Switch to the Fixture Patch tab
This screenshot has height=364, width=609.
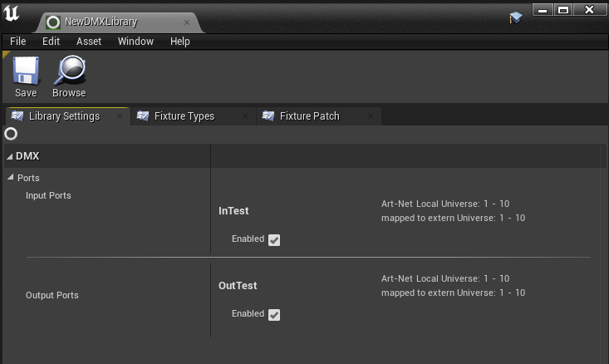(309, 116)
